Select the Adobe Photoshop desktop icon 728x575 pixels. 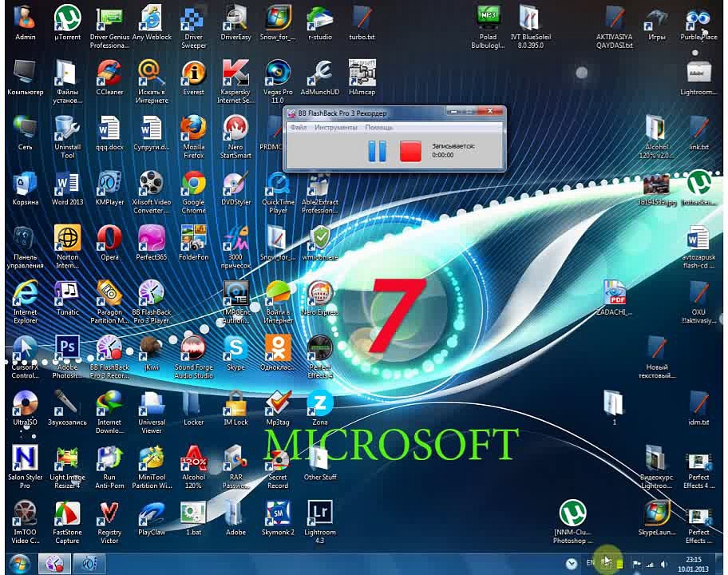pyautogui.click(x=67, y=357)
